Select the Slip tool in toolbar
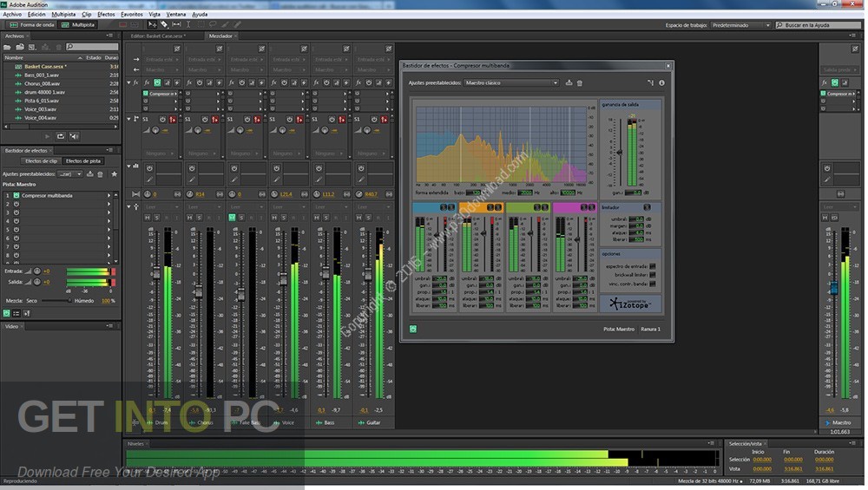868x490 pixels. tap(176, 25)
